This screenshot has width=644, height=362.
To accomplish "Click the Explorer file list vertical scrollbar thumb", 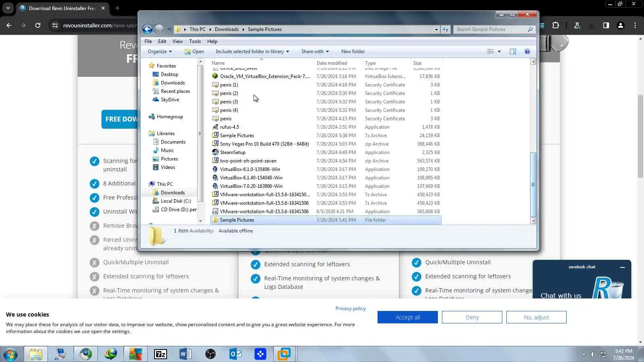I will [x=533, y=184].
